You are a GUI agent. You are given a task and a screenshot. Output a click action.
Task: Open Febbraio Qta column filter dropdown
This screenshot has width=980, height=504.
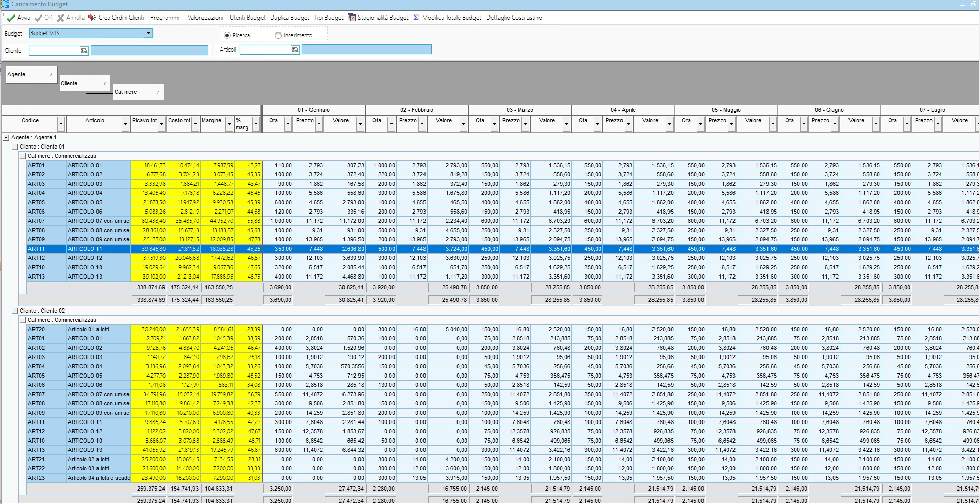pyautogui.click(x=391, y=124)
